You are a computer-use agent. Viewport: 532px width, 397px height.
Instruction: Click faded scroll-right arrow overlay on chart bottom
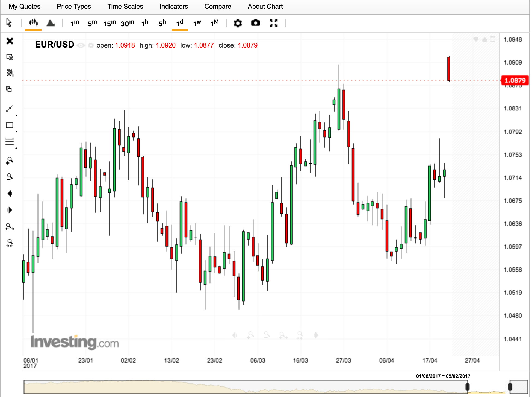[x=316, y=335]
